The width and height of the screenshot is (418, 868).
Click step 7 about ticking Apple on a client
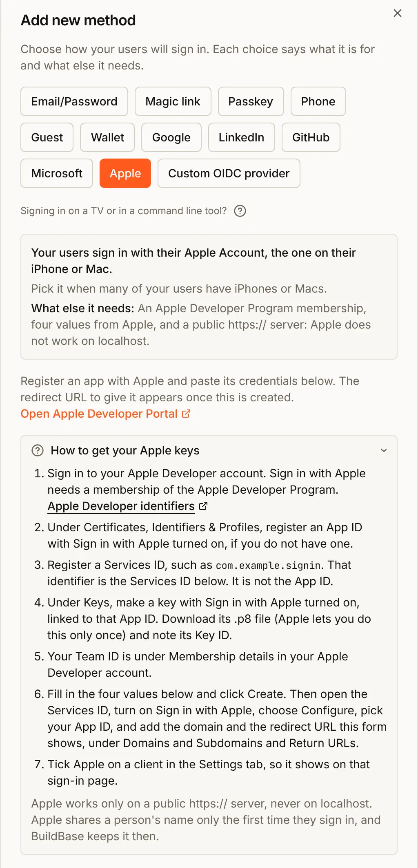(x=209, y=772)
